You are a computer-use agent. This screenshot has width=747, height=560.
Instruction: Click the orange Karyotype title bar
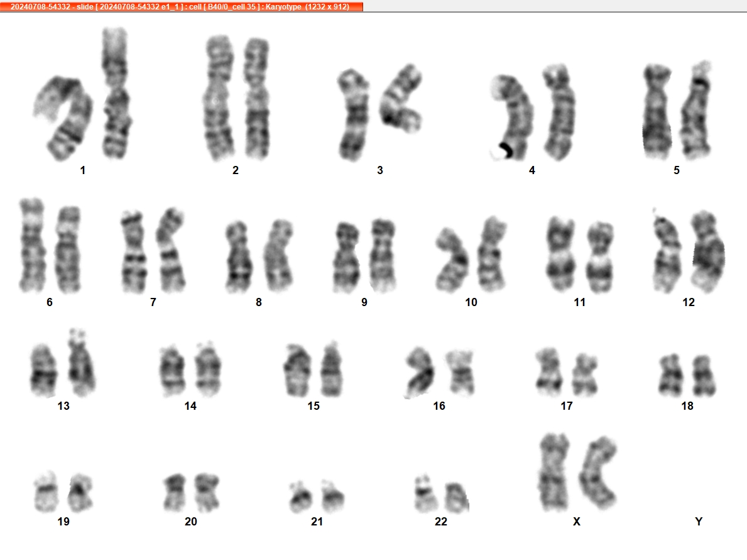pyautogui.click(x=182, y=7)
